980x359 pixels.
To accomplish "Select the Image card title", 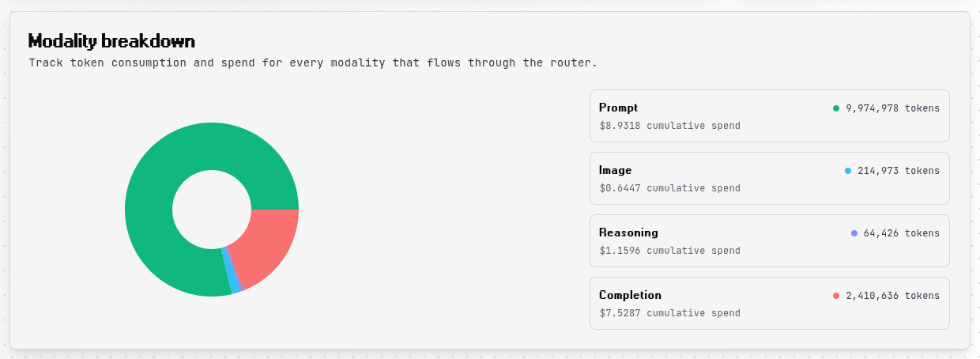I will (615, 170).
